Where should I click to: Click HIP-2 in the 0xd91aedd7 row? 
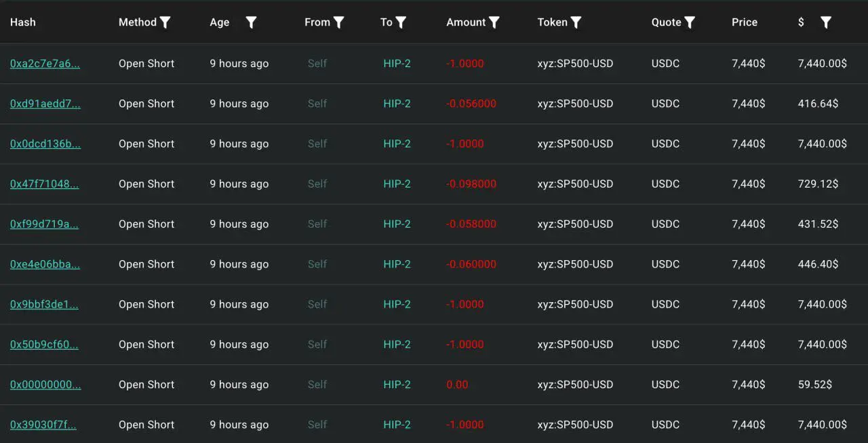[397, 104]
